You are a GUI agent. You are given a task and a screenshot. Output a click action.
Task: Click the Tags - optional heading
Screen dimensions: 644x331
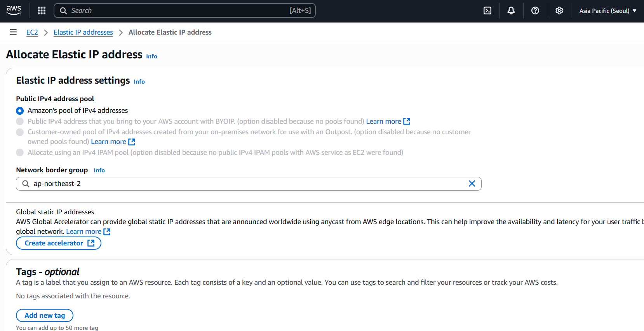[48, 271]
